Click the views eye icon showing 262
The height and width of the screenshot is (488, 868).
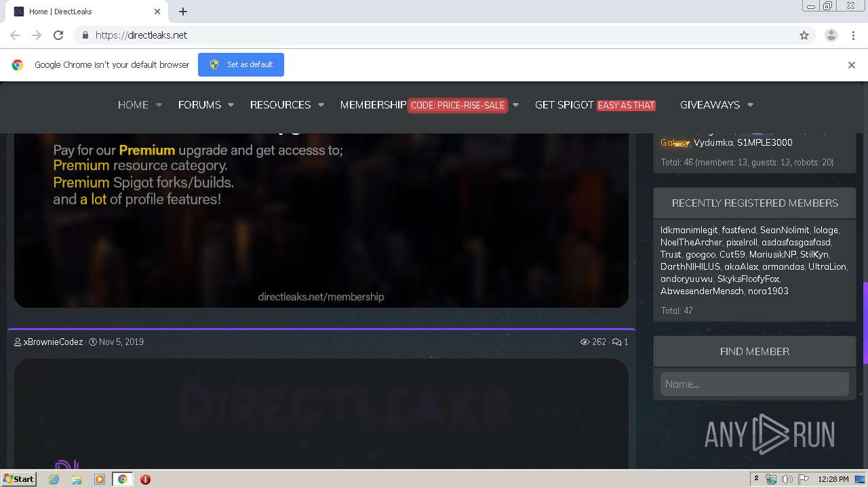pyautogui.click(x=585, y=342)
